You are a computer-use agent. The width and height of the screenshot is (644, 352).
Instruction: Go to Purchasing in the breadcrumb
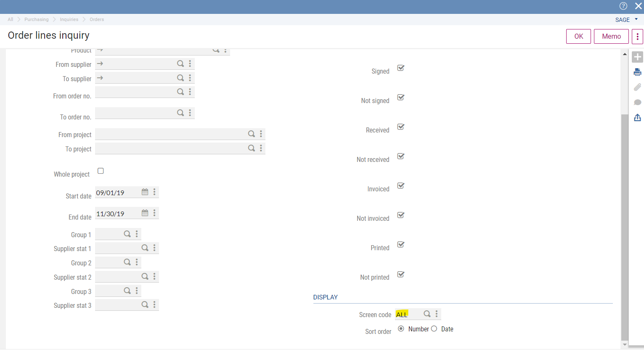point(36,19)
